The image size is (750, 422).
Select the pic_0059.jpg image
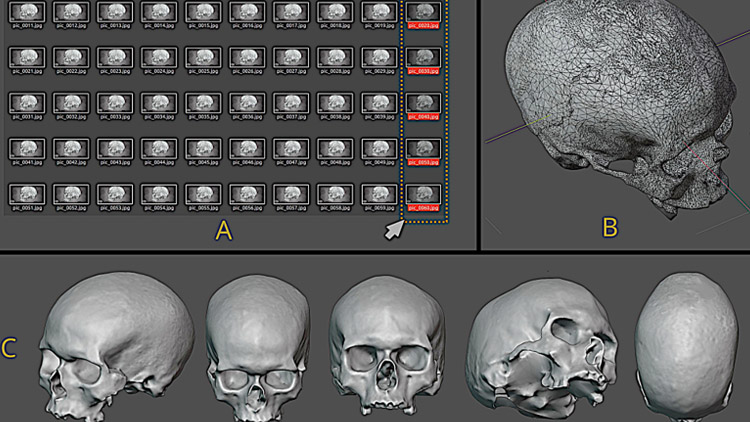376,193
